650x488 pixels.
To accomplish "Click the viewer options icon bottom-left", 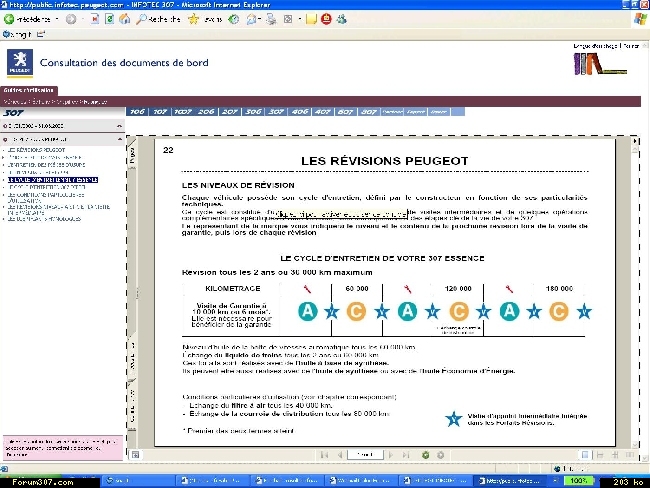I will point(135,455).
